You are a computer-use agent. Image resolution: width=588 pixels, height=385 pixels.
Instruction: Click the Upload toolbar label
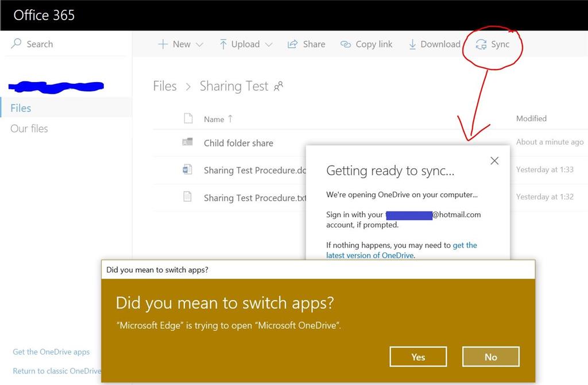coord(245,44)
